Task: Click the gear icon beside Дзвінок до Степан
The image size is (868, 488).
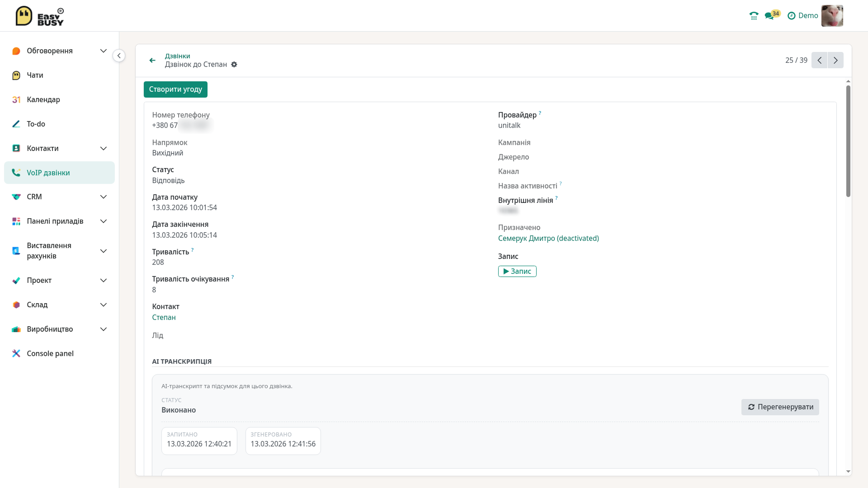Action: [234, 65]
